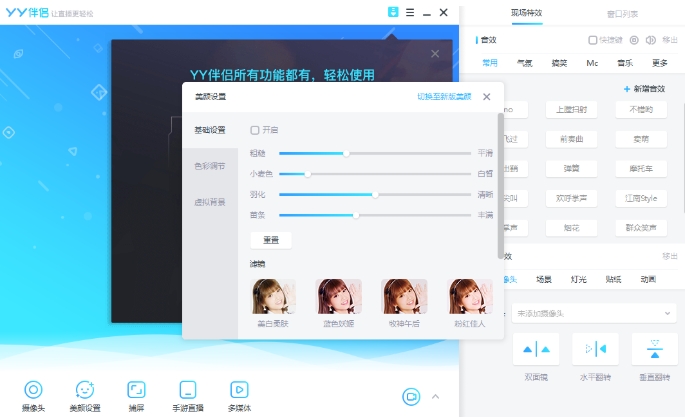Select the 场景 effects tab
The image size is (685, 417).
click(x=544, y=279)
